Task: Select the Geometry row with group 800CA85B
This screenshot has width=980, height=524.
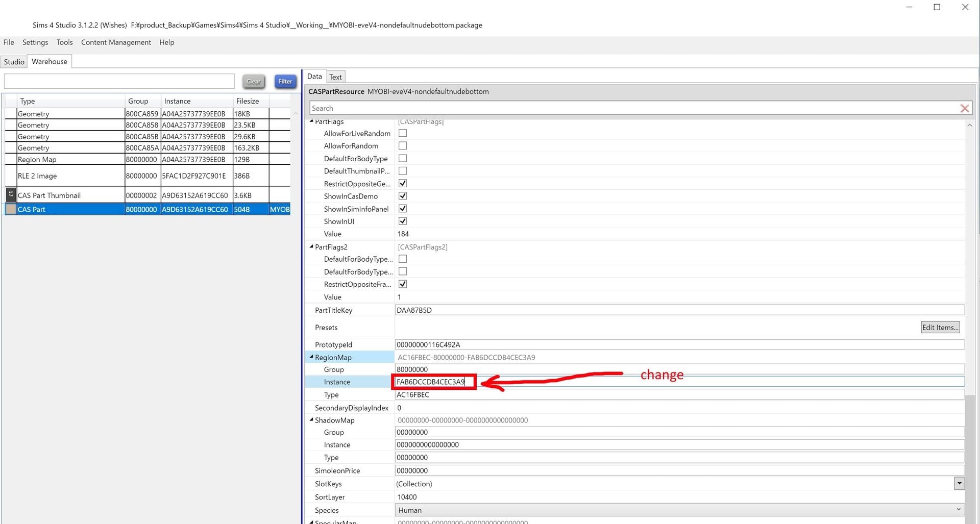Action: click(x=148, y=137)
